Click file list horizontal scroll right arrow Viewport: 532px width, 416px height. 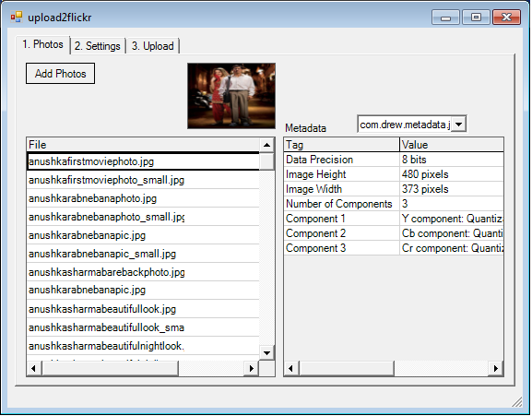click(252, 368)
